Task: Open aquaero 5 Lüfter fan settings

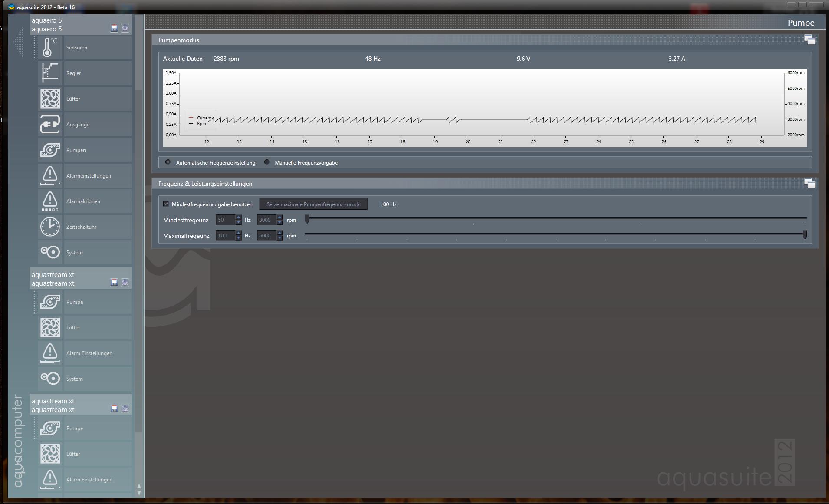Action: pos(85,99)
